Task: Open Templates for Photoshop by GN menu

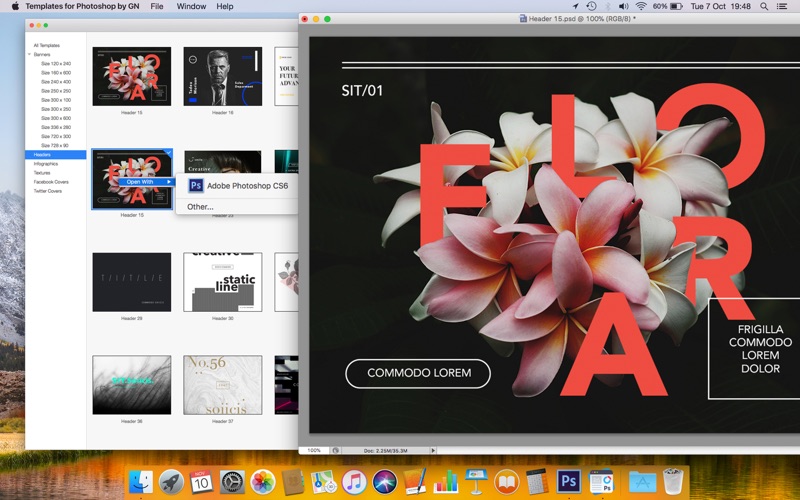Action: (82, 6)
